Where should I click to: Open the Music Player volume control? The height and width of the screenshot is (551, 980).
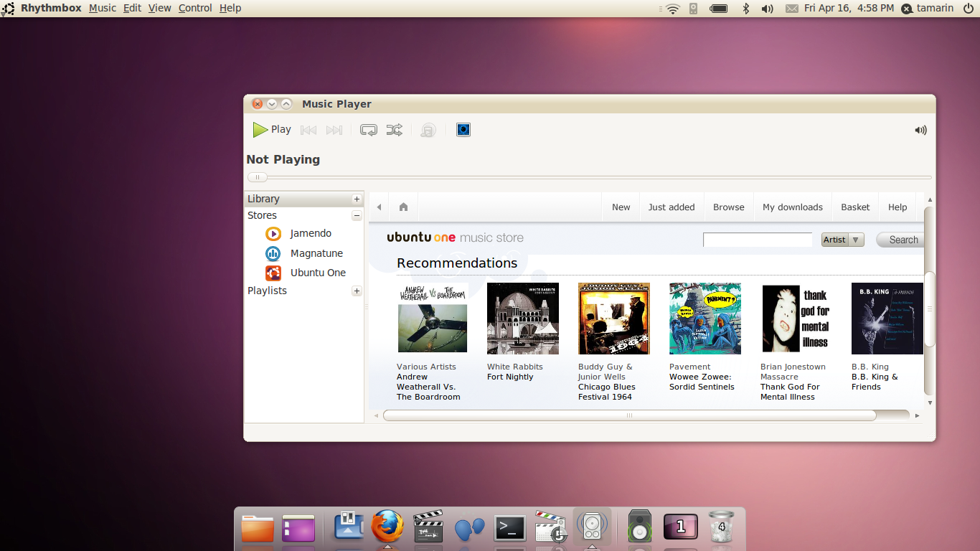[920, 130]
